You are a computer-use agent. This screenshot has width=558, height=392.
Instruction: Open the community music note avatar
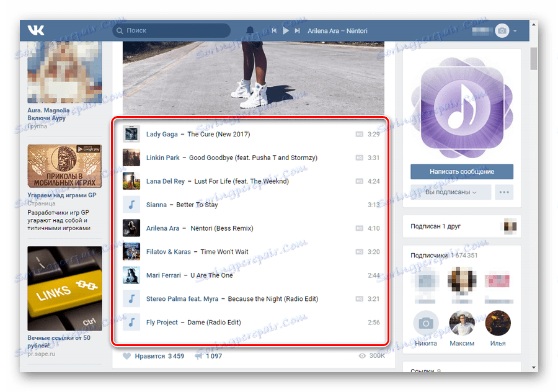point(461,107)
